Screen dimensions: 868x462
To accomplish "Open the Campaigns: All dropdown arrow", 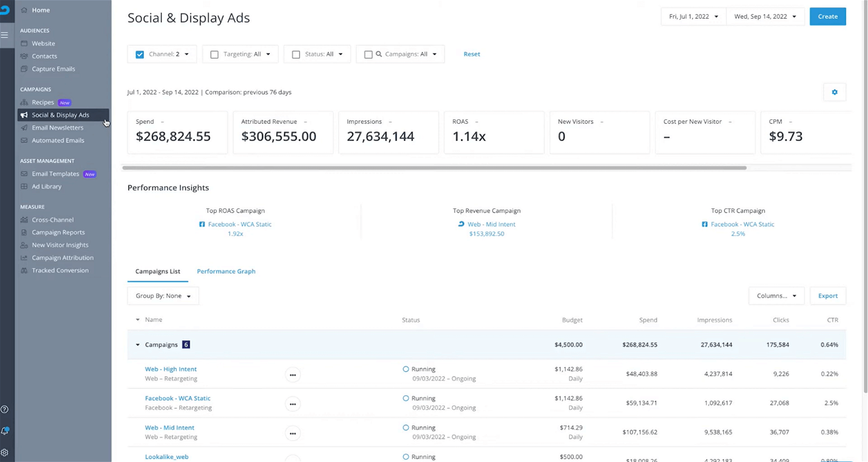I will coord(435,55).
